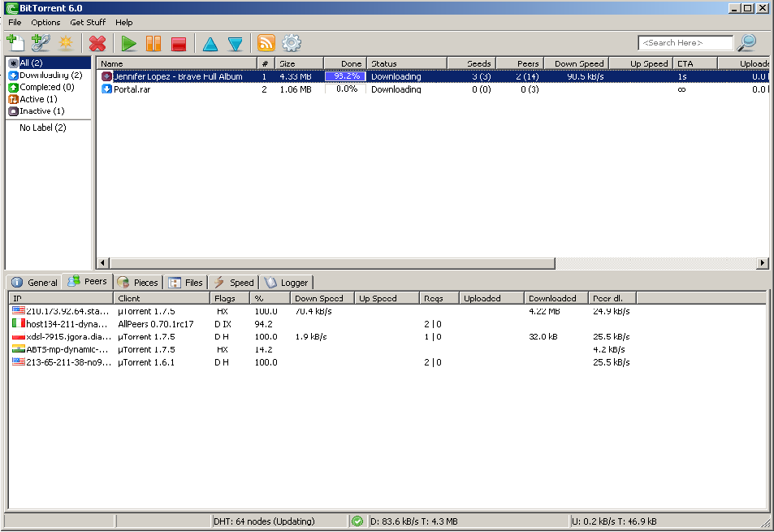Click DHT: 64 nodes status text
The width and height of the screenshot is (774, 532).
[264, 521]
